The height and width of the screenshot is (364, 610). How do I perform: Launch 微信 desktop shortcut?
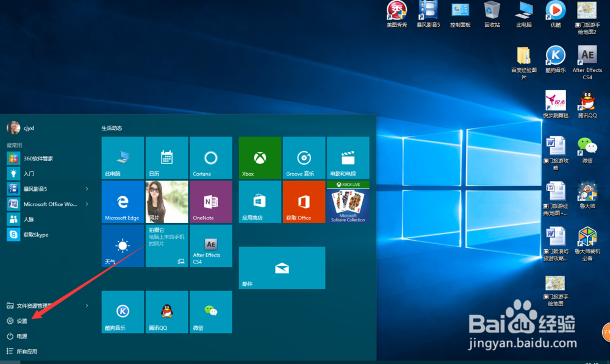(587, 150)
